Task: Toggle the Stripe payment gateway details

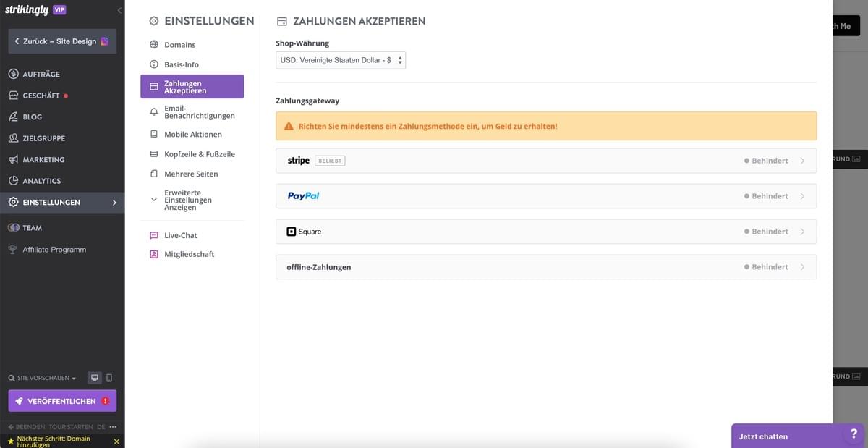Action: click(545, 160)
